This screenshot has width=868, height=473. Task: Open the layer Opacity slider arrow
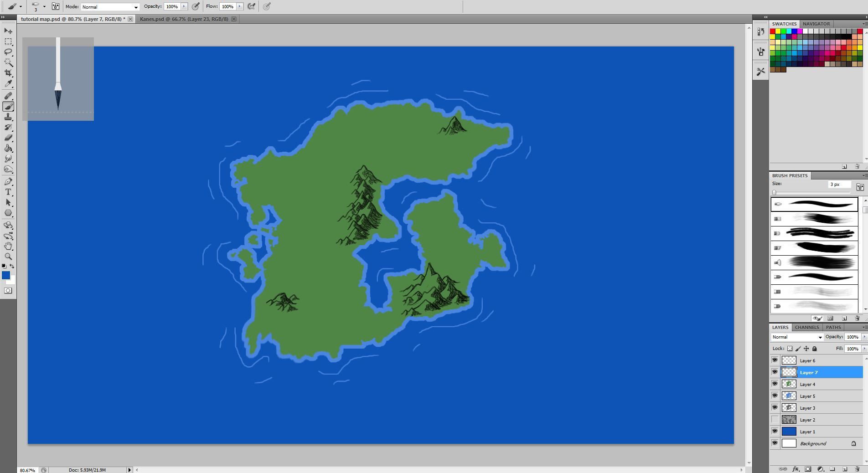coord(864,337)
